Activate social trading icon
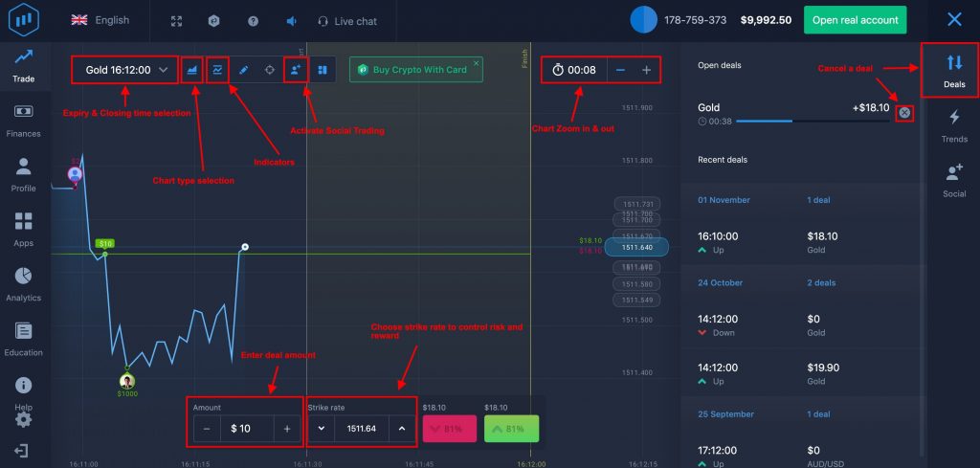Screen dimensions: 980x468 (x=297, y=70)
